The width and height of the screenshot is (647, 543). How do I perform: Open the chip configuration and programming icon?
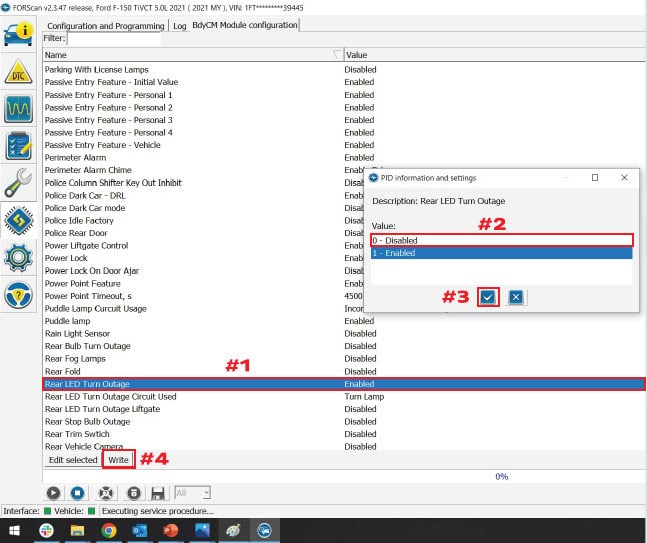click(18, 220)
